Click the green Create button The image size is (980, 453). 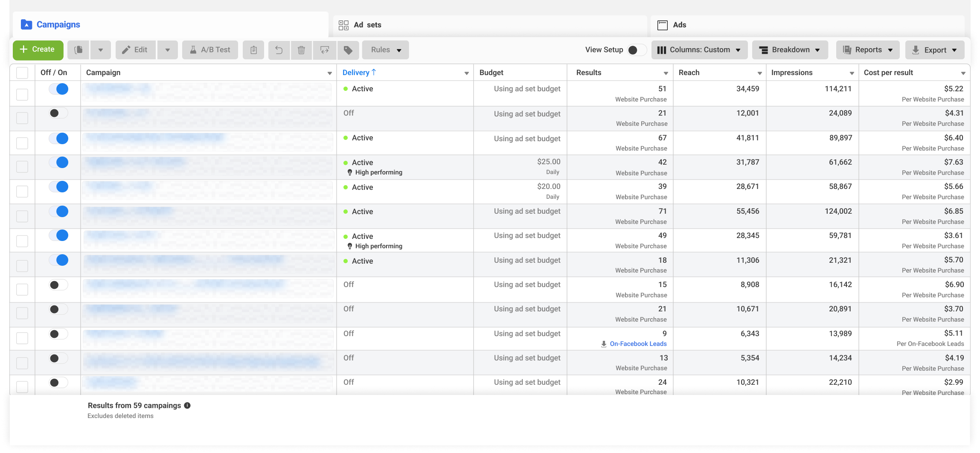point(38,50)
